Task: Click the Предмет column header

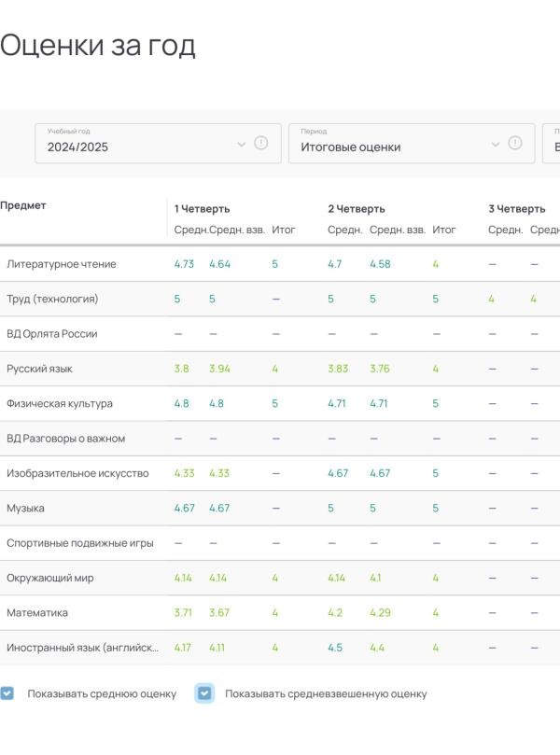Action: pos(23,205)
